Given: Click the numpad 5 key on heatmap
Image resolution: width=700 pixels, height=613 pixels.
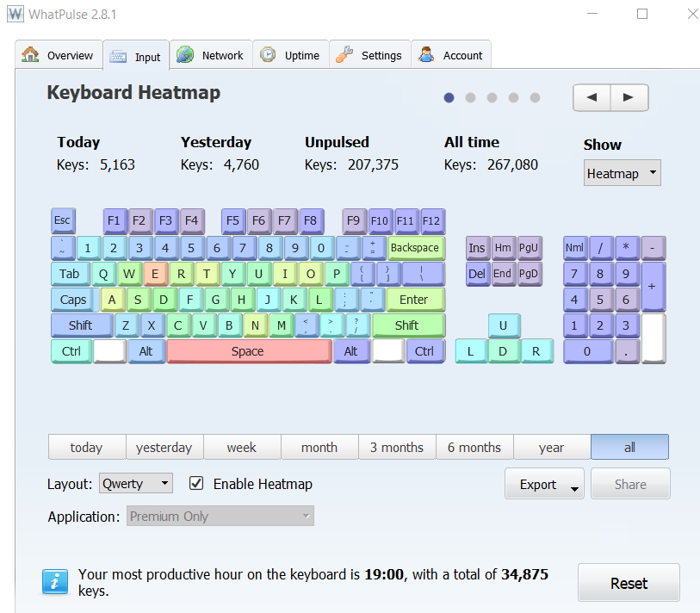Looking at the screenshot, I should click(601, 300).
